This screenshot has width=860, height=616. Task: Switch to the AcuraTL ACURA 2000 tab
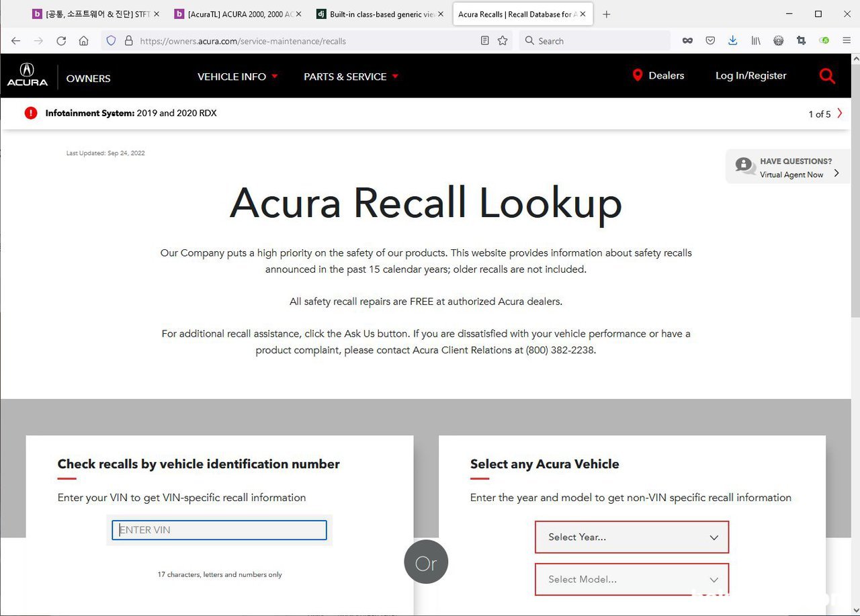(x=239, y=14)
